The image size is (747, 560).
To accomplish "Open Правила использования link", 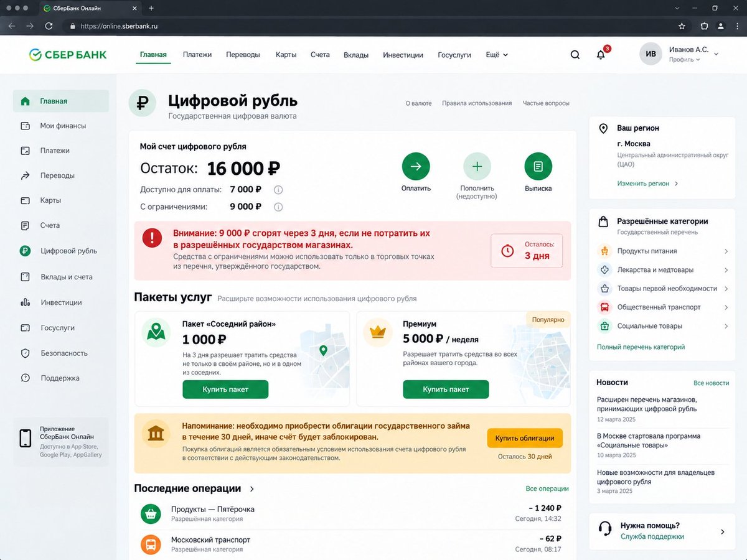I will click(x=477, y=103).
